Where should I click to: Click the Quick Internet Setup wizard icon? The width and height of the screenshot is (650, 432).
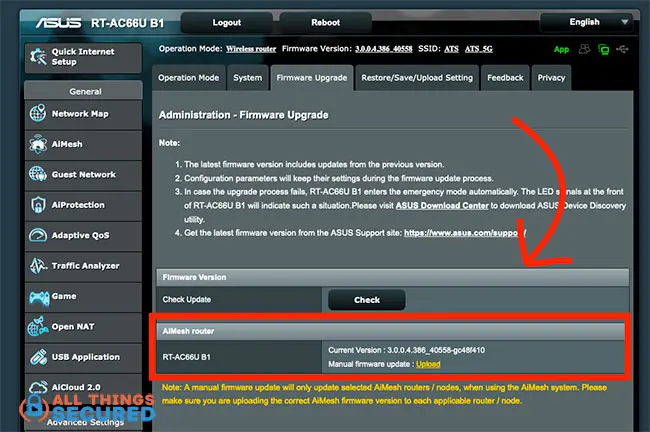tap(39, 57)
